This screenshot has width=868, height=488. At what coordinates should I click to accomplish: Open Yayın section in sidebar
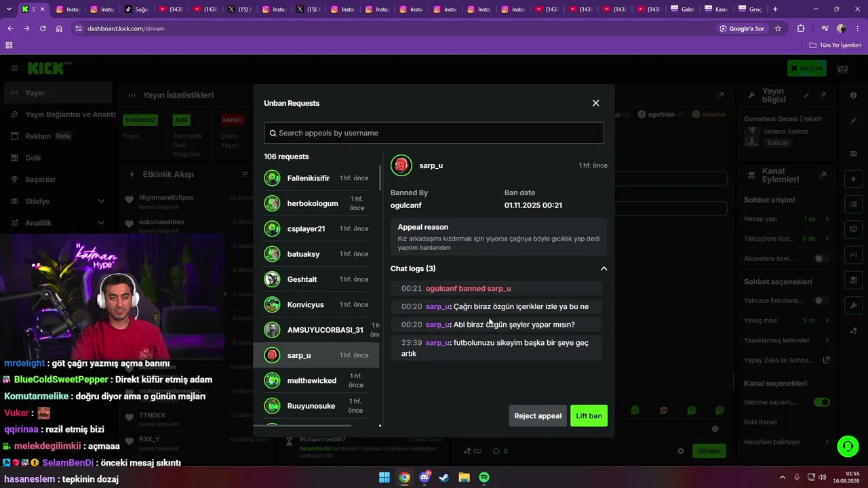[x=58, y=93]
